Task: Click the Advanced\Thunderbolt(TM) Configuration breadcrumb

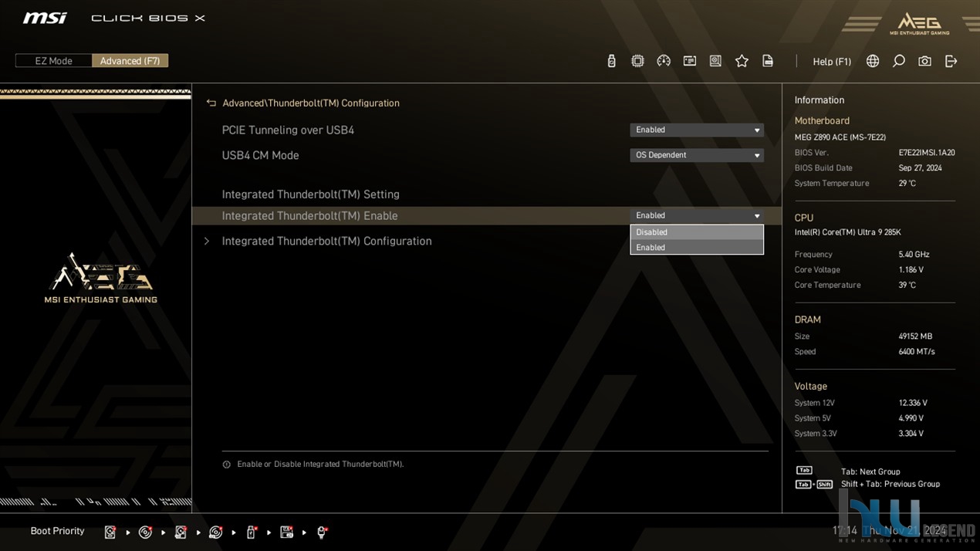Action: tap(311, 103)
